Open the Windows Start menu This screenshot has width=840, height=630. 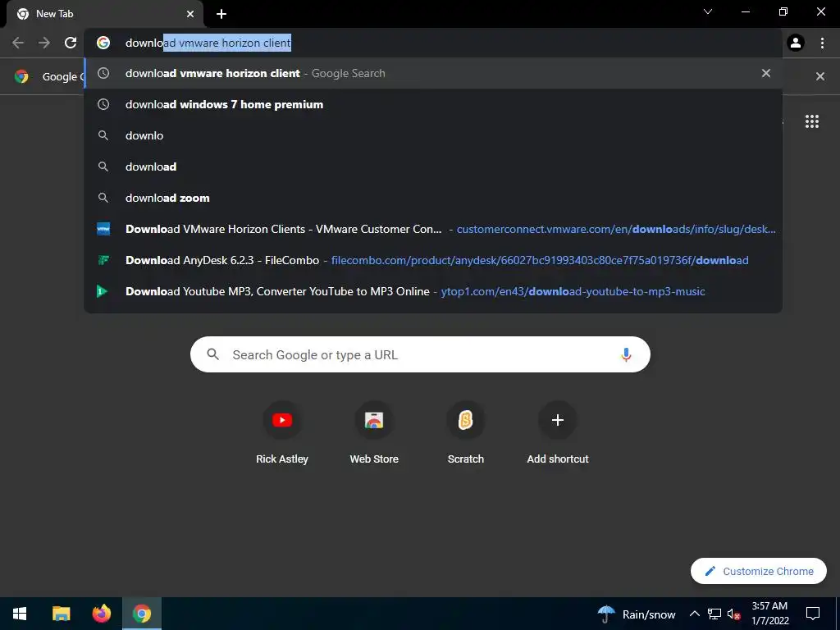pos(20,614)
